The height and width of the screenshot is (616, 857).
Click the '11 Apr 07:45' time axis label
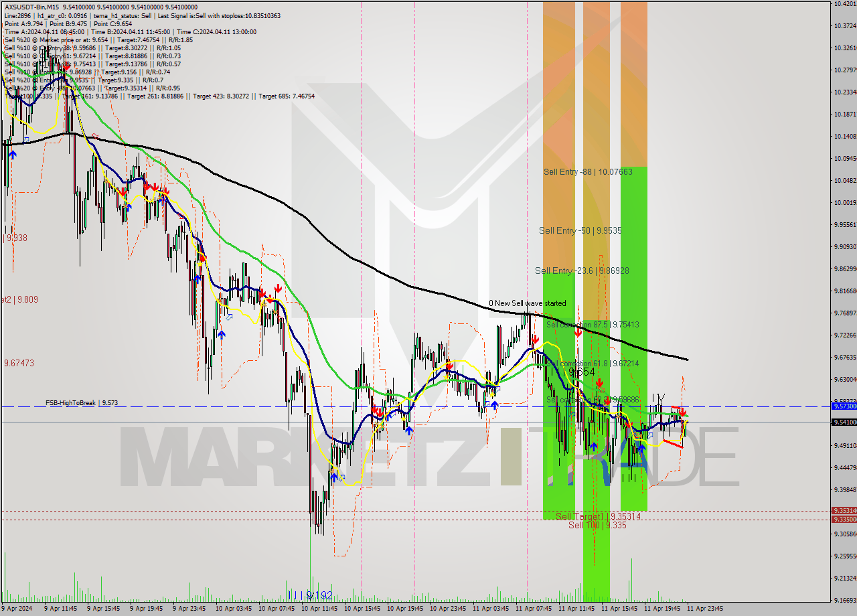(534, 609)
